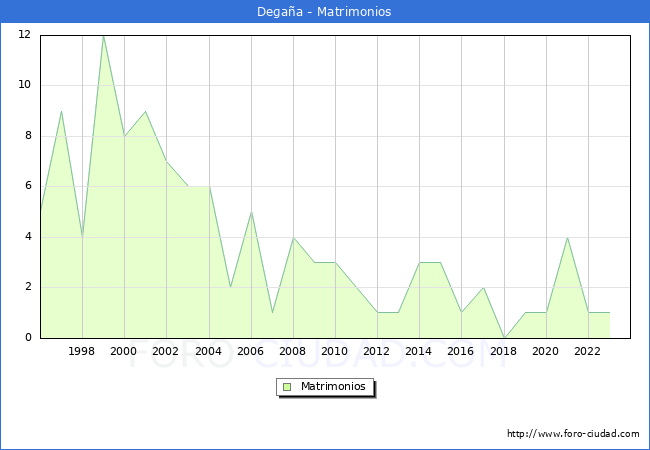Viewport: 650px width, 450px height.
Task: Select the 1998 x-axis label
Action: 82,352
